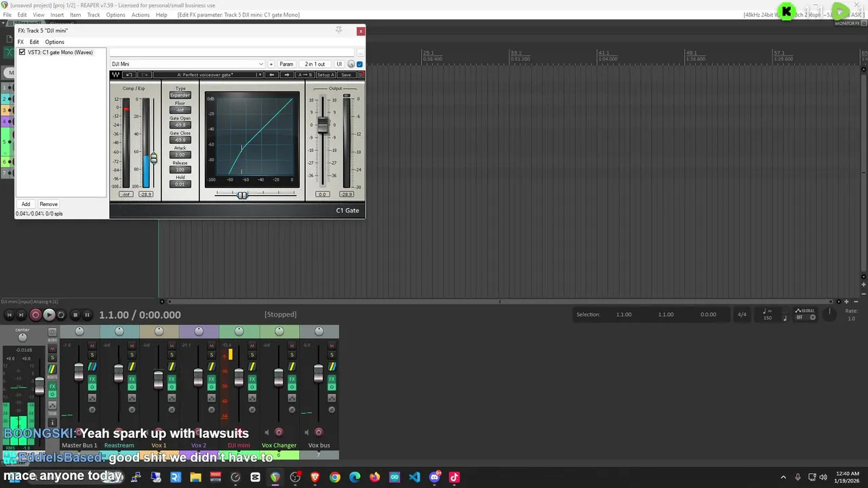Click the Release value 100
The width and height of the screenshot is (868, 488).
click(x=180, y=169)
